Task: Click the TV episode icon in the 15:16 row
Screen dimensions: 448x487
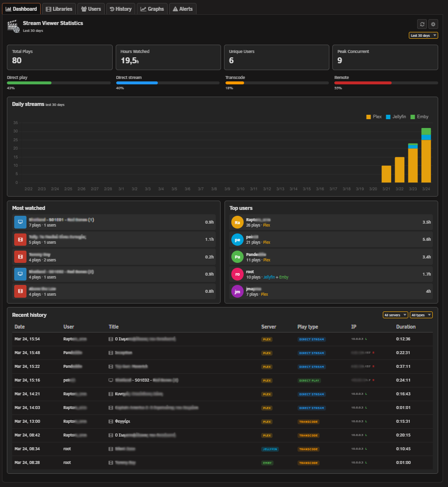Action: pos(110,380)
